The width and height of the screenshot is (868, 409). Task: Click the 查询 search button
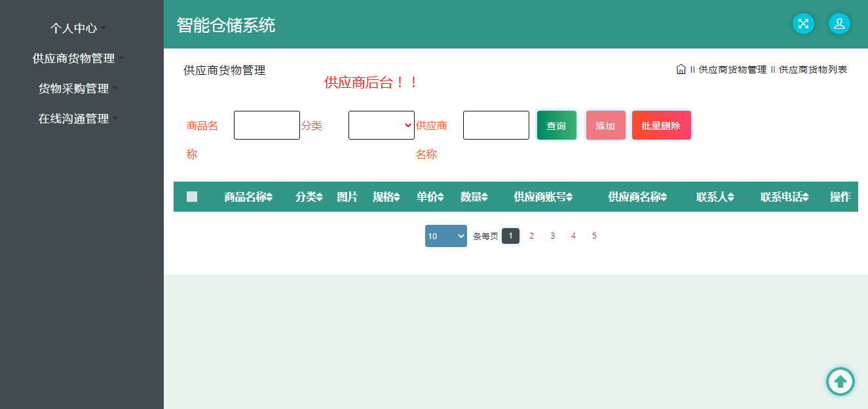[556, 125]
